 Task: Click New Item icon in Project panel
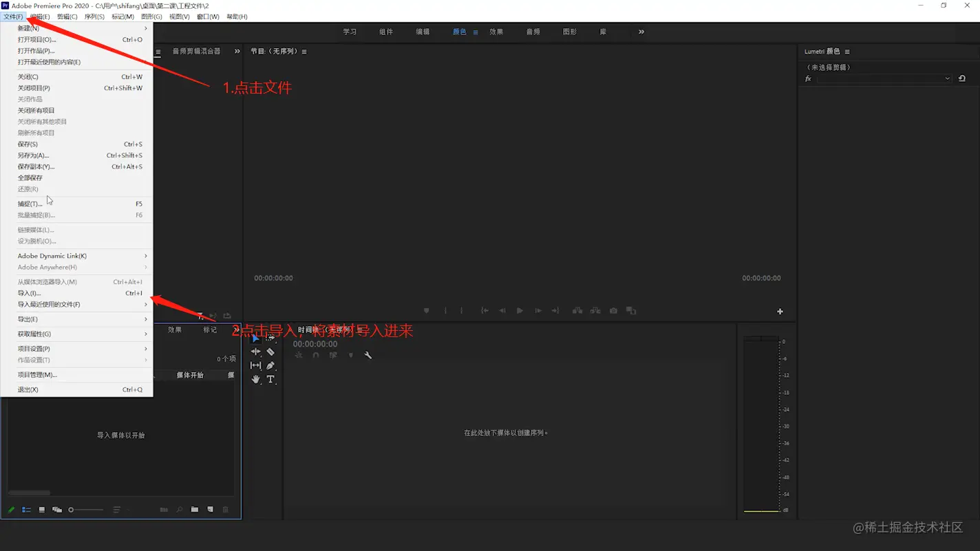pyautogui.click(x=211, y=510)
